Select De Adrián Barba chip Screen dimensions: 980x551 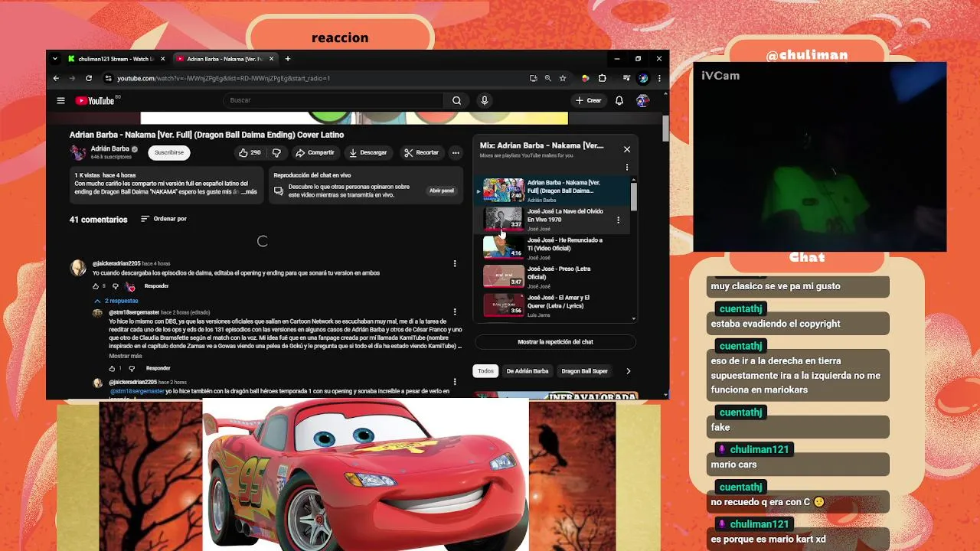[x=528, y=371]
